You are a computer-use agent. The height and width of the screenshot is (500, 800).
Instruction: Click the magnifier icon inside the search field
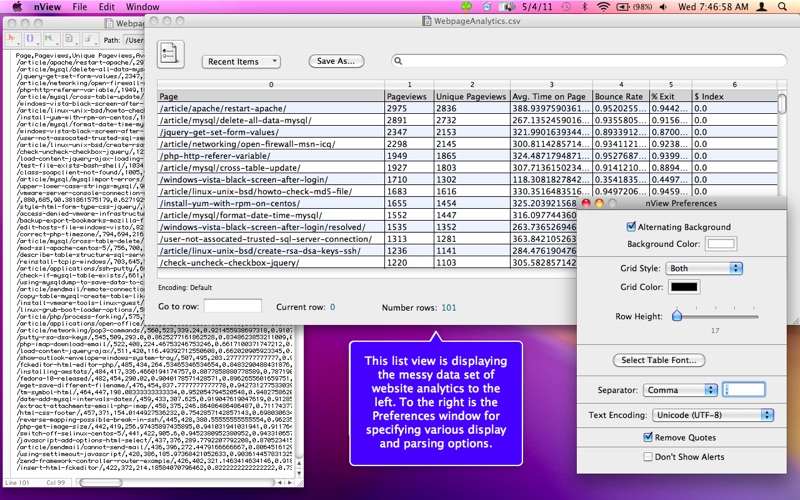coord(398,61)
